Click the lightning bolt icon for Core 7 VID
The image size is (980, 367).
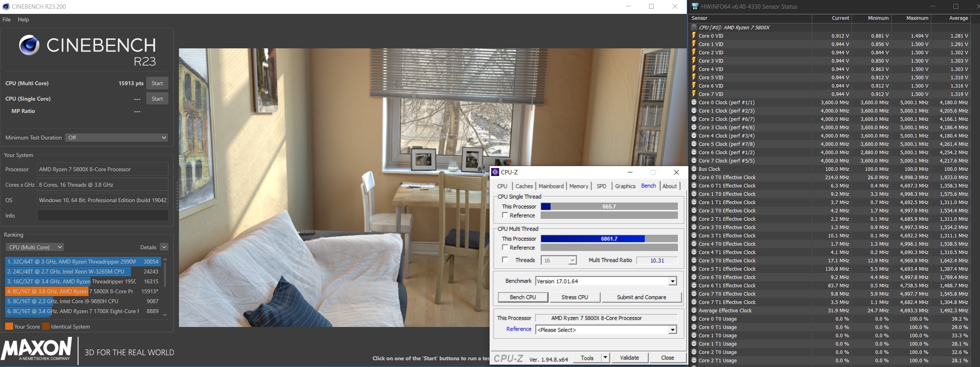pos(694,94)
